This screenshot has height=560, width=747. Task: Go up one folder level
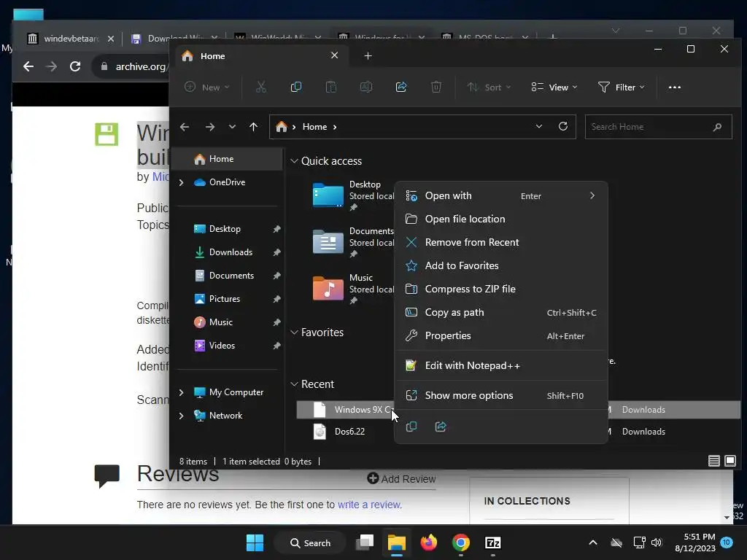(253, 127)
